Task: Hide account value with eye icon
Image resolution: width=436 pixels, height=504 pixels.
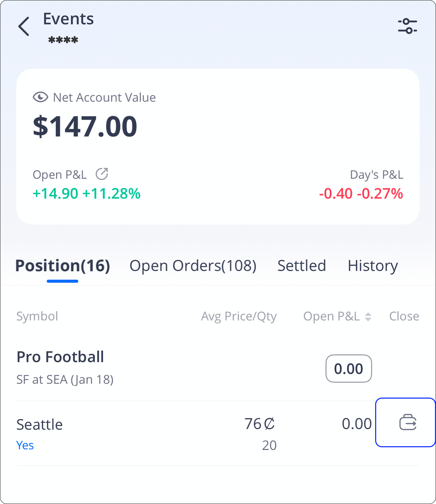Action: (41, 97)
